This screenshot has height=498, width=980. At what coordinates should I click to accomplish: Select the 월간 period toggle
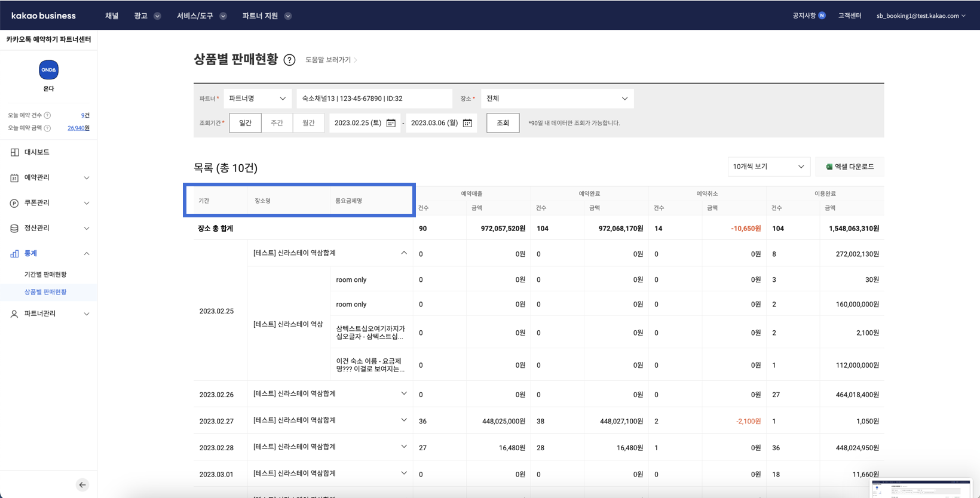coord(308,123)
